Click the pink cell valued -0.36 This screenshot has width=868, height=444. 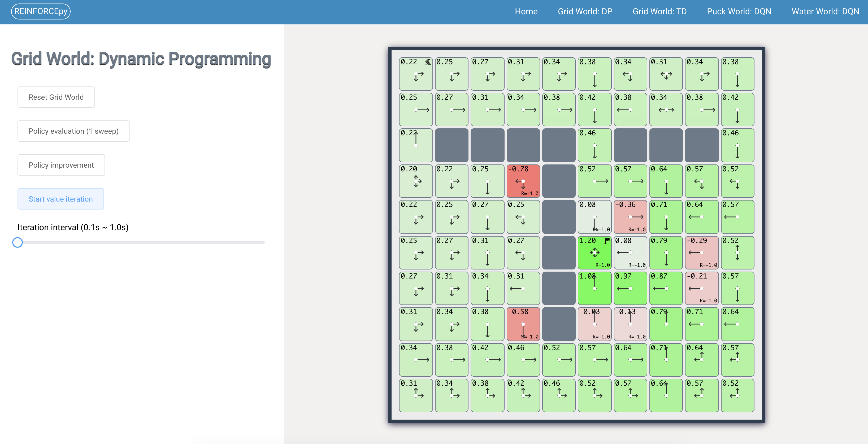[x=630, y=217]
